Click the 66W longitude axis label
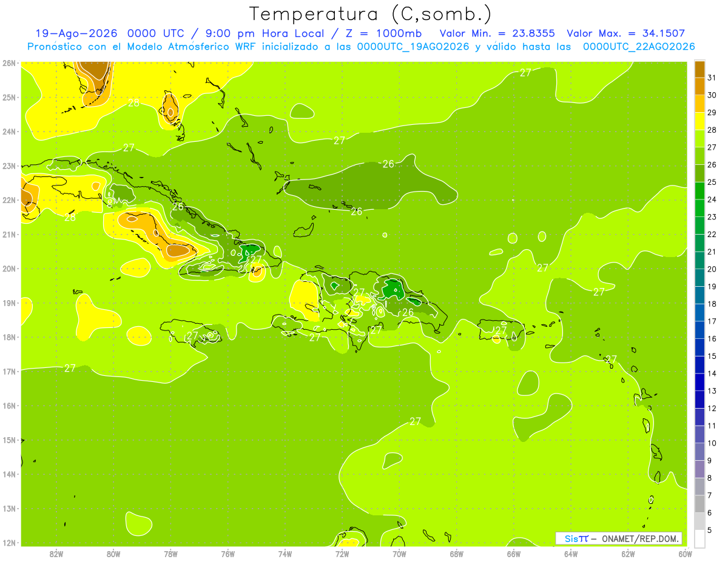The height and width of the screenshot is (562, 728). 514,554
